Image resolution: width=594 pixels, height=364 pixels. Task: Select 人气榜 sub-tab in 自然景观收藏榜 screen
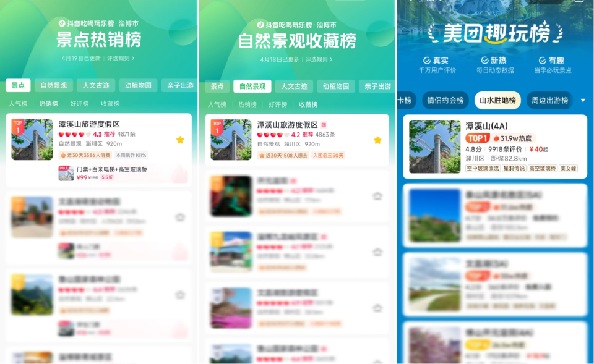(x=217, y=104)
